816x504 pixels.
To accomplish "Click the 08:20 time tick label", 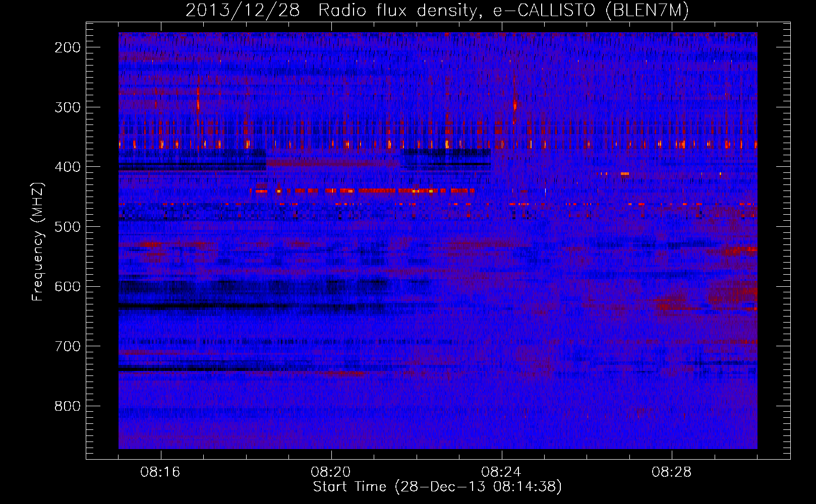I will (331, 472).
